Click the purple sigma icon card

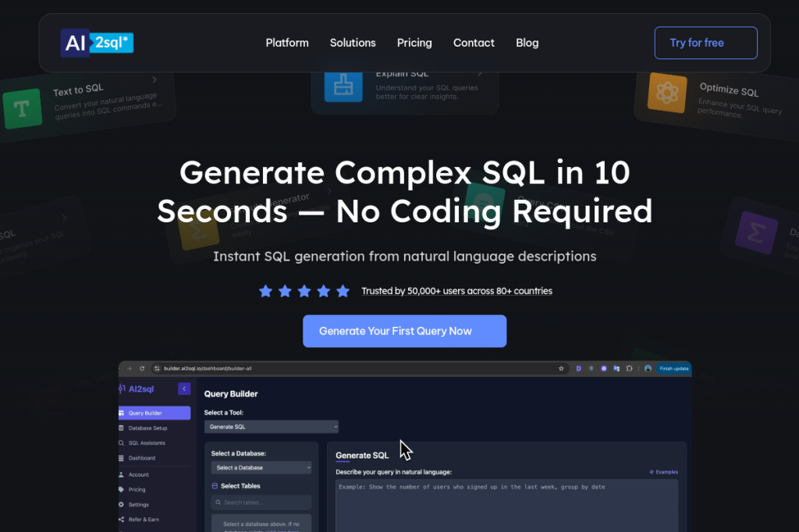click(x=756, y=233)
